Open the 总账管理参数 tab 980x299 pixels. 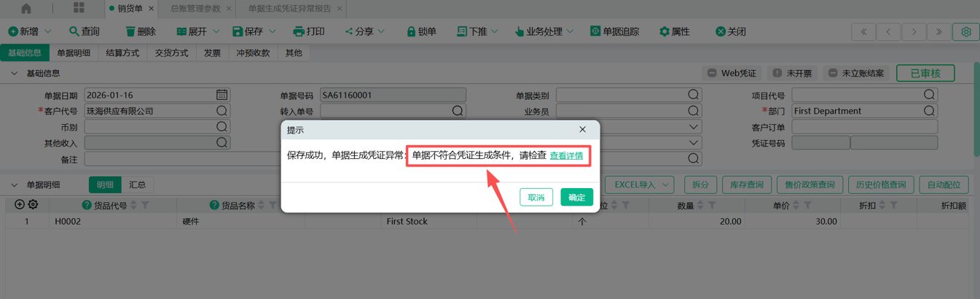point(195,9)
